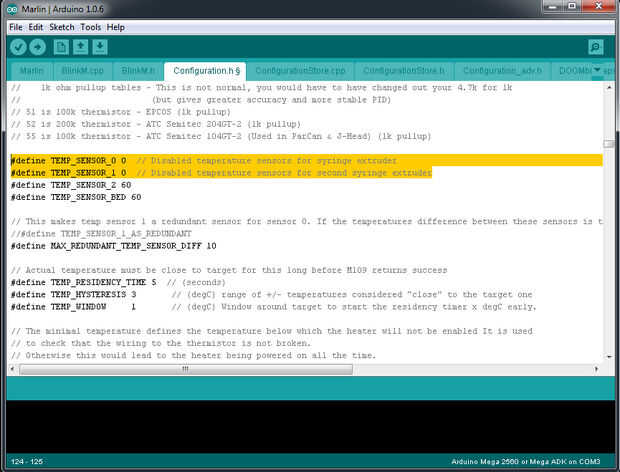Click the '124 - 125' line indicator

tap(27, 461)
